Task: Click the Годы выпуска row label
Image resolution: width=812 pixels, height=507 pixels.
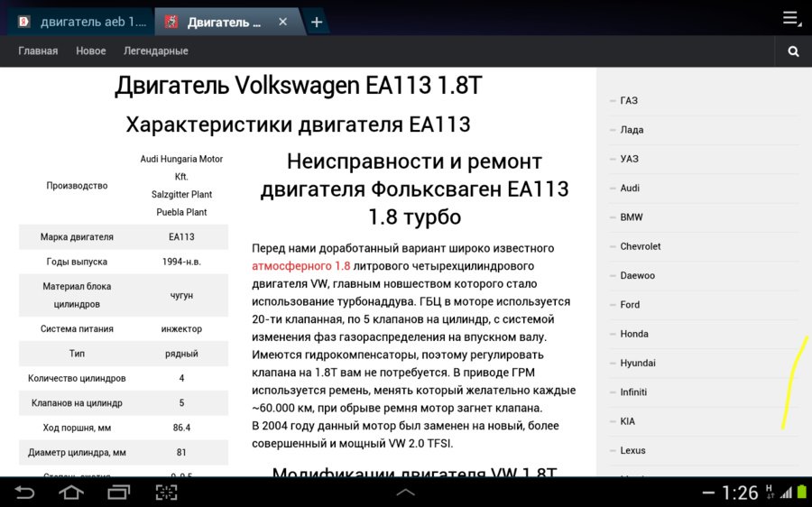Action: click(x=77, y=262)
